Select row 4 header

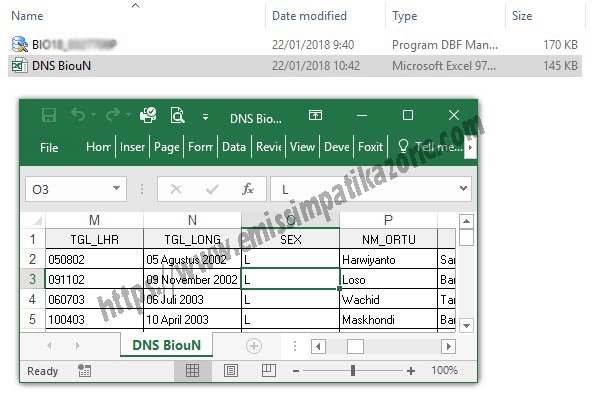tap(32, 299)
